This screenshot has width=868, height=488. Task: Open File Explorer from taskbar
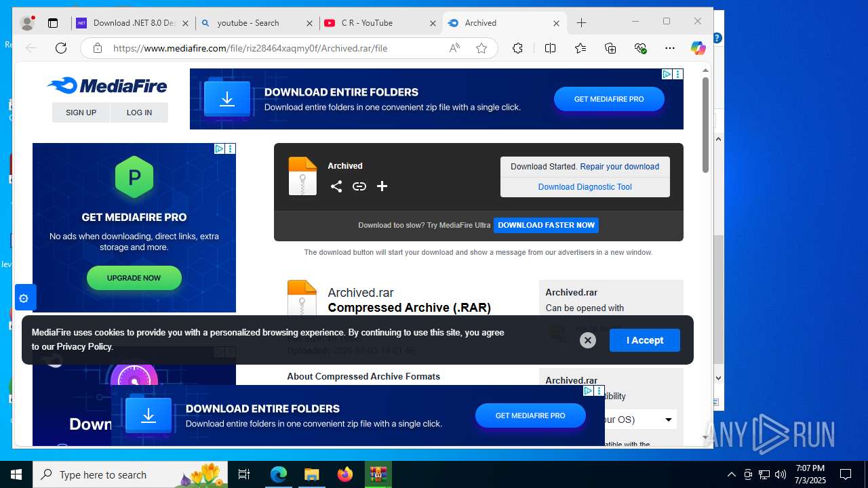click(311, 474)
